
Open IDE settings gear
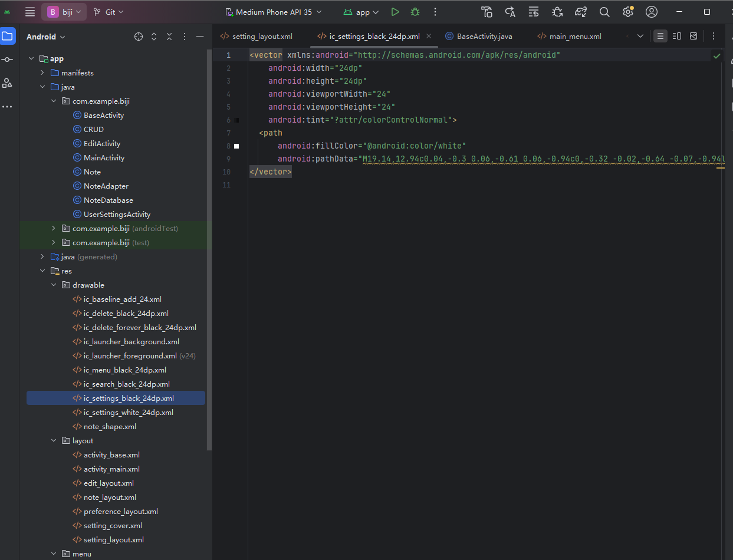point(628,12)
